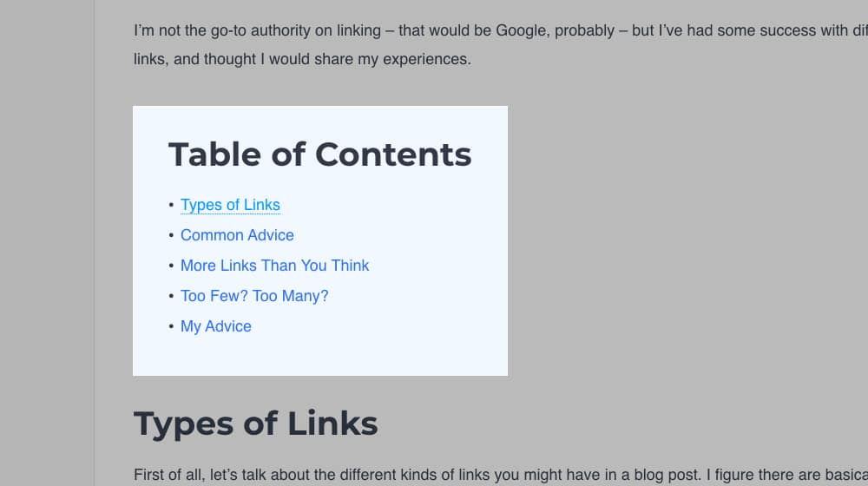Click the bullet beside Common Advice
The image size is (868, 486).
tap(171, 236)
